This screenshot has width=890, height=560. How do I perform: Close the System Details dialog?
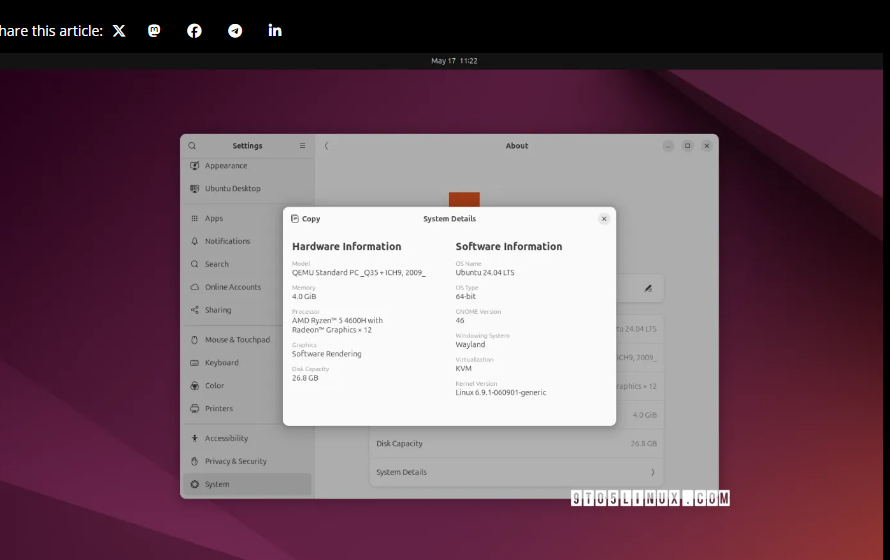604,218
